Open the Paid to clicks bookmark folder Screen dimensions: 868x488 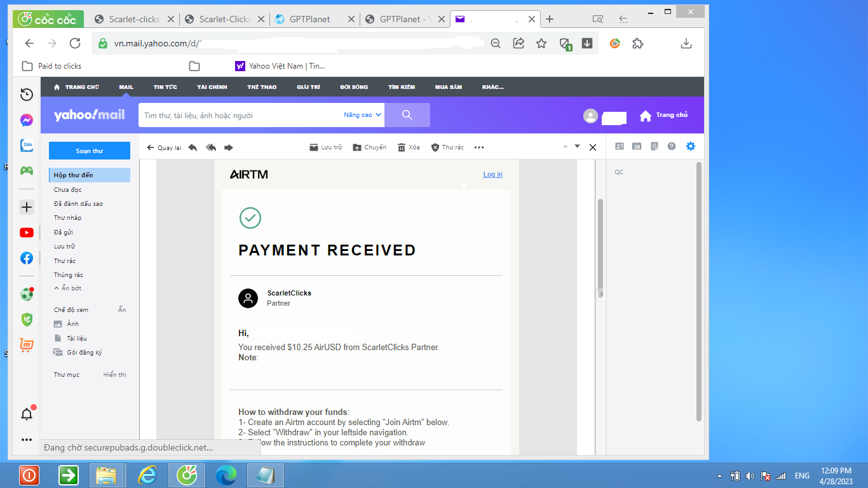coord(52,66)
